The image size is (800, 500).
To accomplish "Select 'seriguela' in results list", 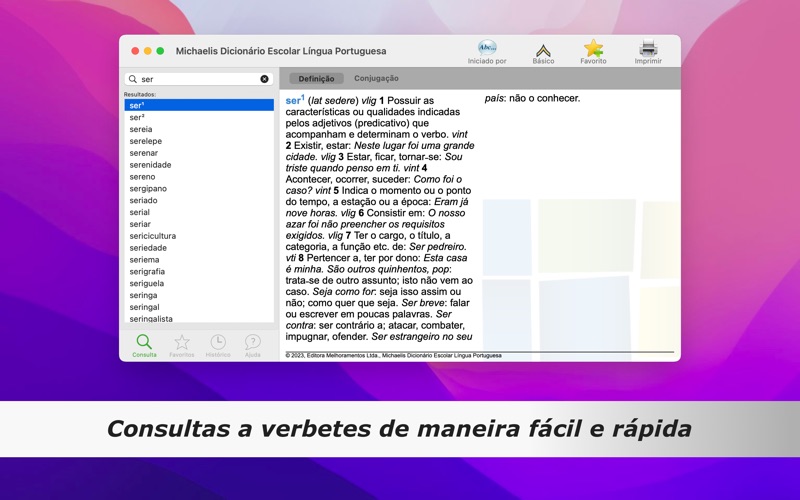I will [x=199, y=283].
